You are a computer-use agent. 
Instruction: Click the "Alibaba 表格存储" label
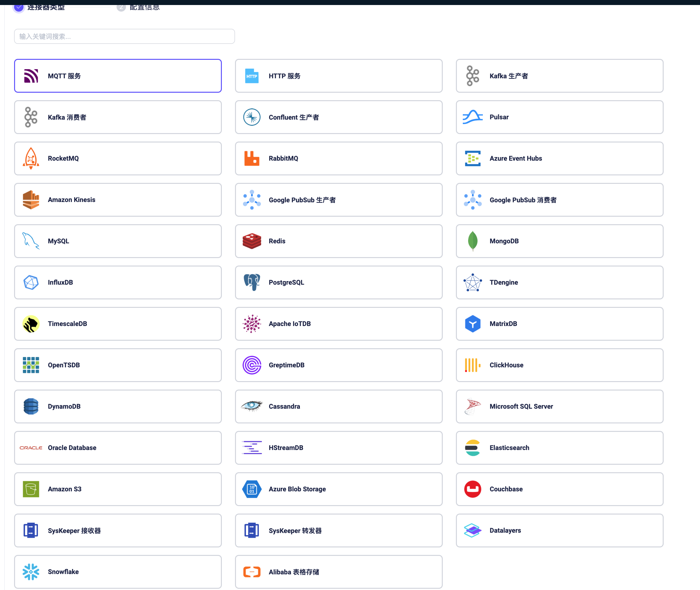[x=294, y=572]
